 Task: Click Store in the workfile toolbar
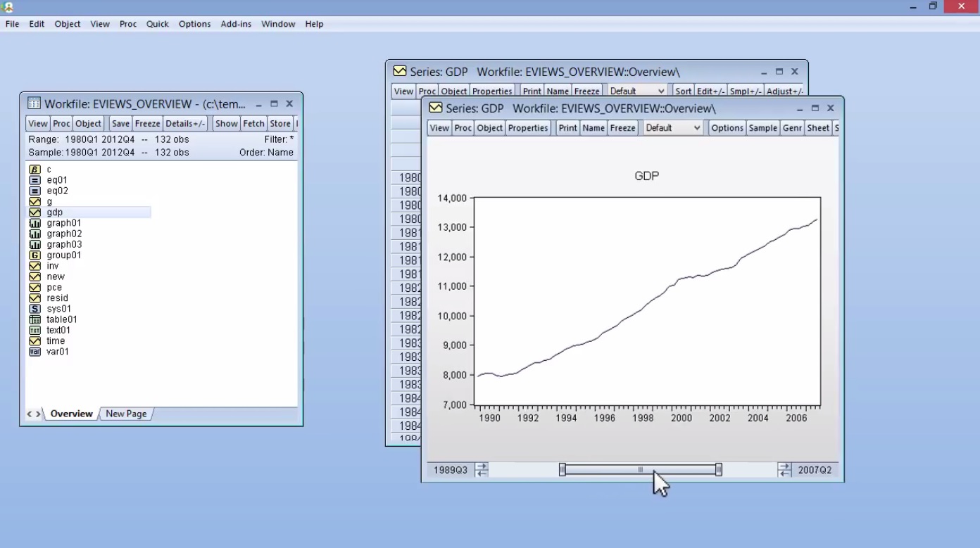click(x=280, y=124)
